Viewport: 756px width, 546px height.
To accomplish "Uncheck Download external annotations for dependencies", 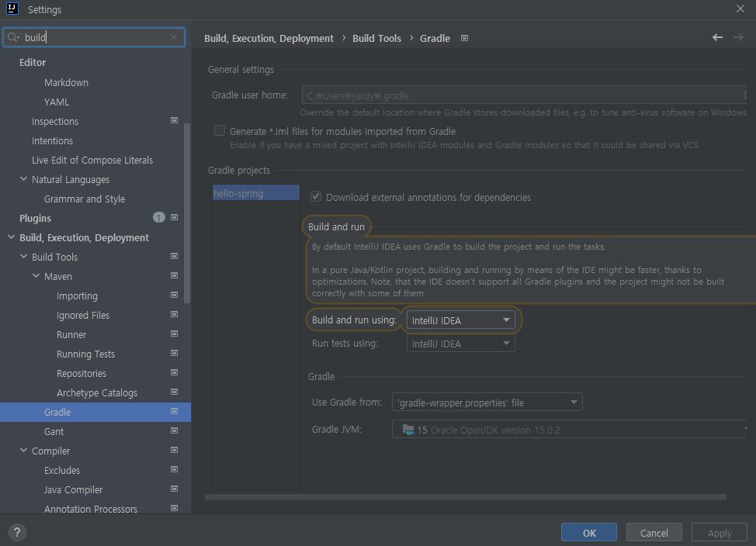I will (316, 197).
